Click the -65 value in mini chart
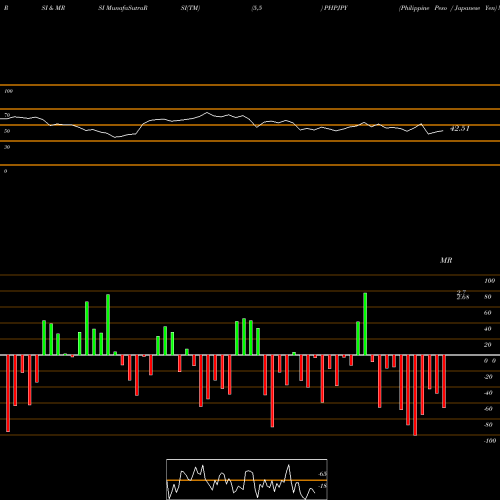The width and height of the screenshot is (500, 500). [x=322, y=474]
